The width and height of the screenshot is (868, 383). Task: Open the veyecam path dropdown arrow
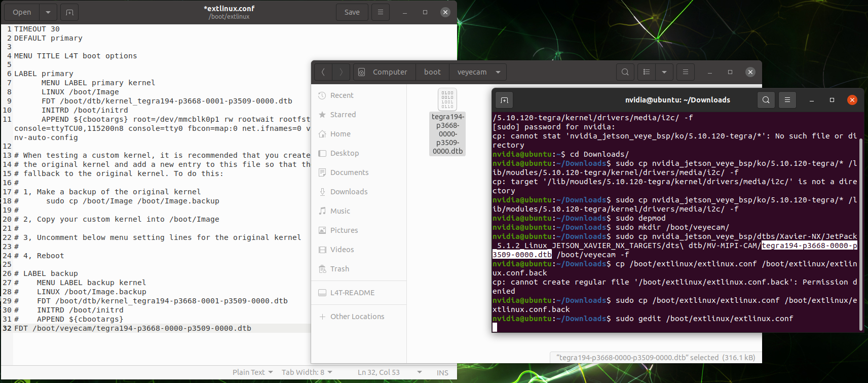(x=498, y=72)
